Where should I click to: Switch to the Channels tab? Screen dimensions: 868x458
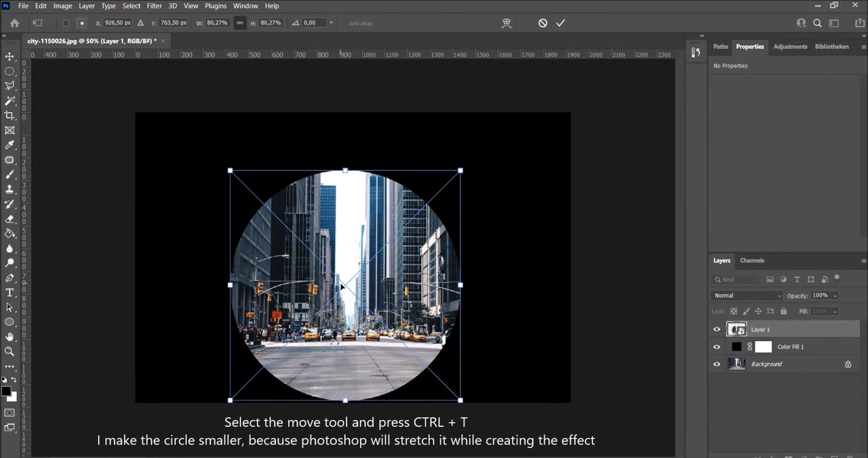pyautogui.click(x=752, y=261)
